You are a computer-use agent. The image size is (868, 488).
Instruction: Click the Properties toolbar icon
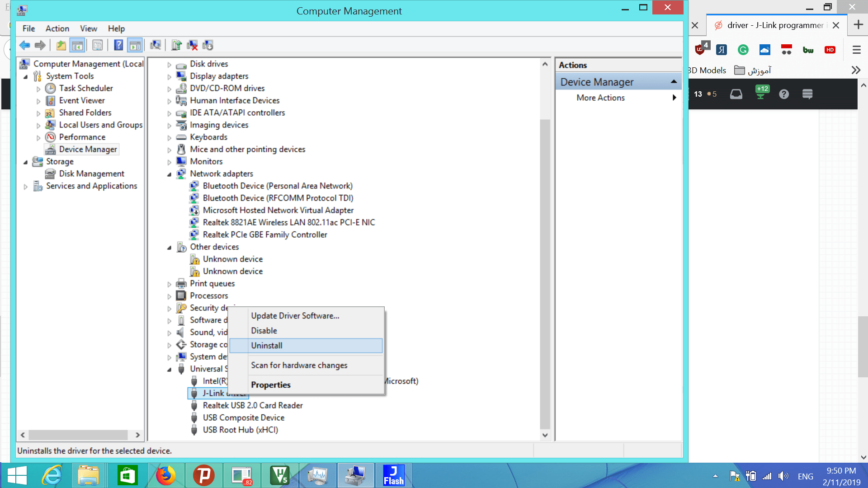coord(98,45)
